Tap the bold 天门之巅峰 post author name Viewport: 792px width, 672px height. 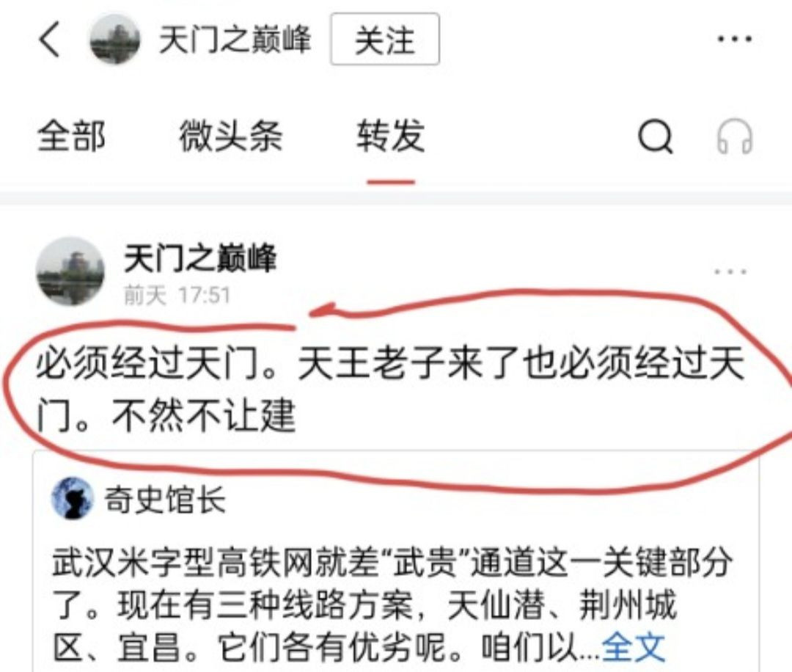point(200,258)
